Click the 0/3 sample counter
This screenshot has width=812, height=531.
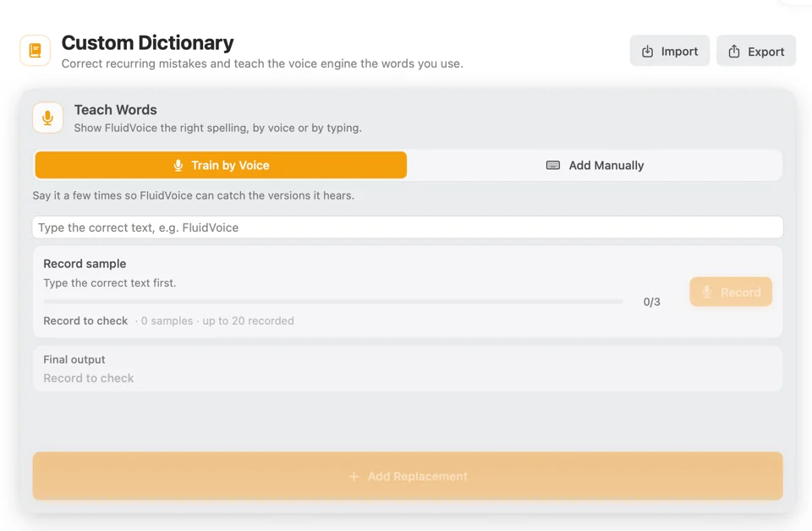(651, 302)
